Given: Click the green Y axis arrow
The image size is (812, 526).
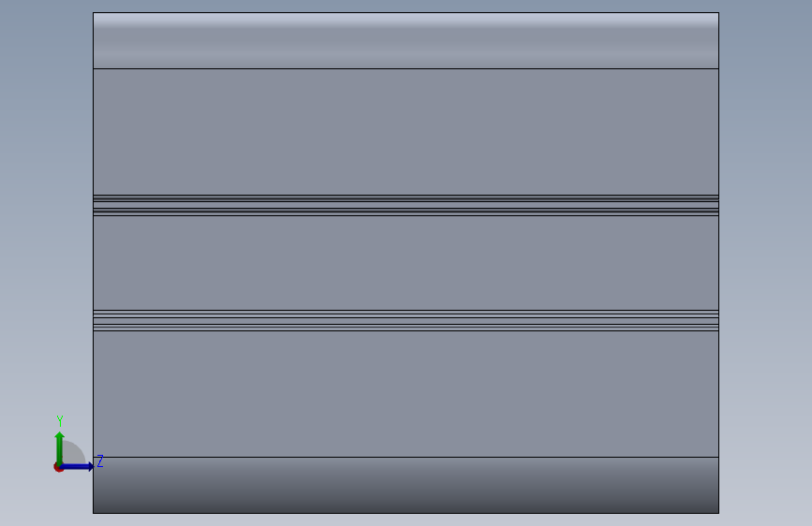Looking at the screenshot, I should pyautogui.click(x=60, y=447).
